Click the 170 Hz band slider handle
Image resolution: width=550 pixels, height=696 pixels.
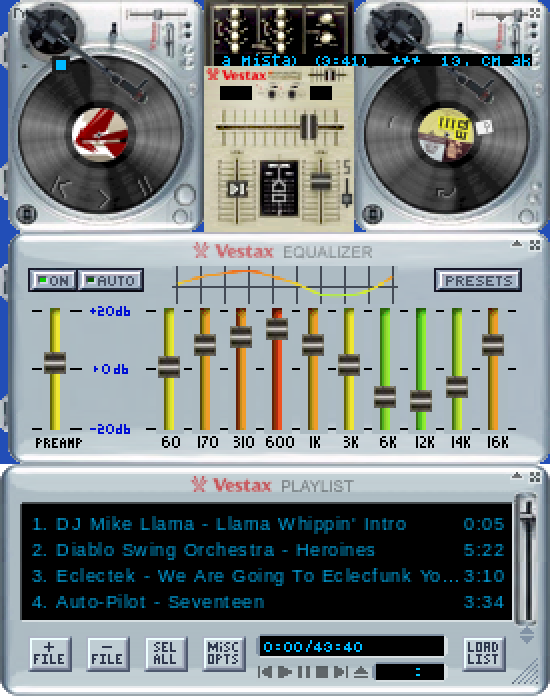pos(205,344)
